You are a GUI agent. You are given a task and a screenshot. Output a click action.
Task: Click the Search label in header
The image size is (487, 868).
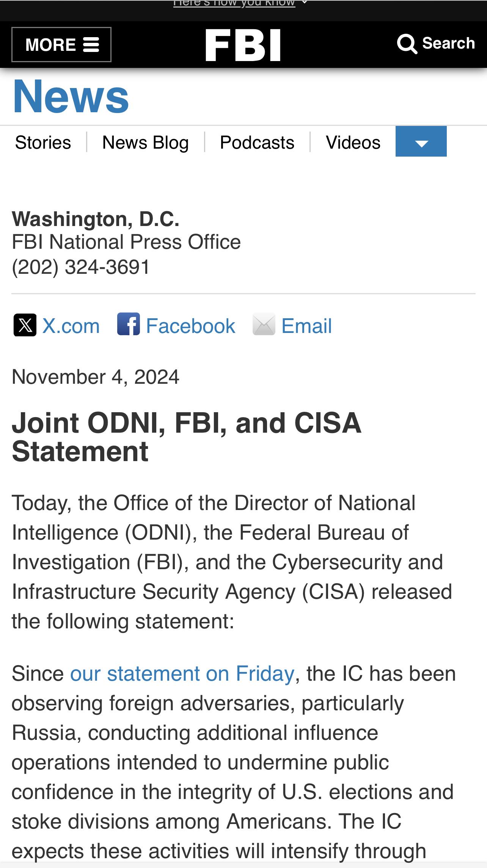pos(449,43)
